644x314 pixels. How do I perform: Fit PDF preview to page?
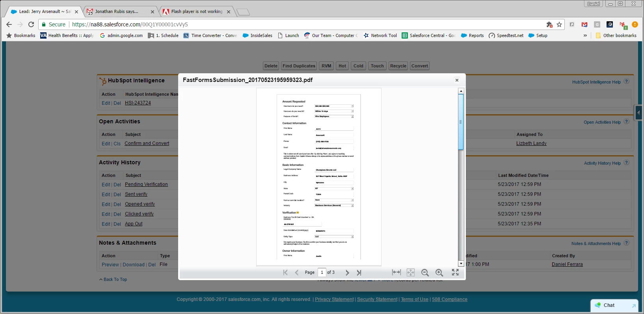411,272
